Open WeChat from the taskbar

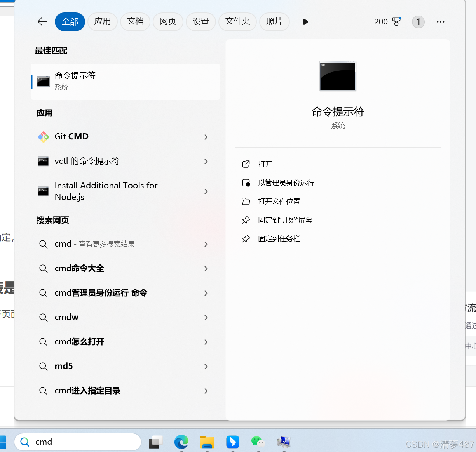(258, 442)
